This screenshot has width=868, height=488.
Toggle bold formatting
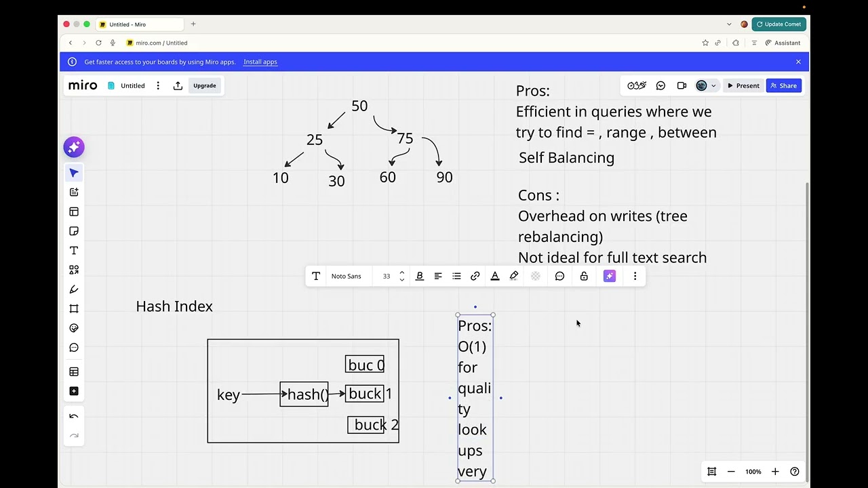(420, 276)
